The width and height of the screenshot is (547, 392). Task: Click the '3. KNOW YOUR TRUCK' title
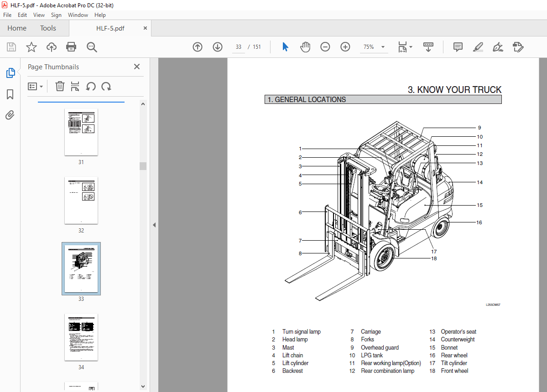pyautogui.click(x=454, y=89)
